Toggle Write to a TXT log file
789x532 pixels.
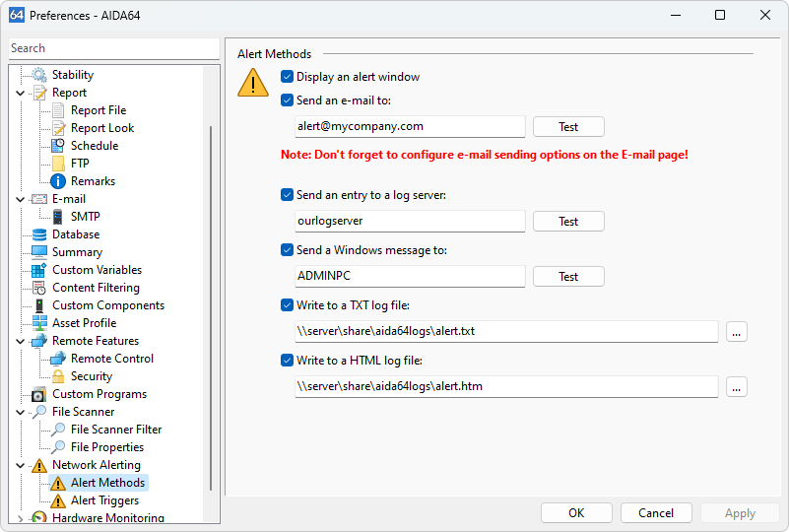287,305
